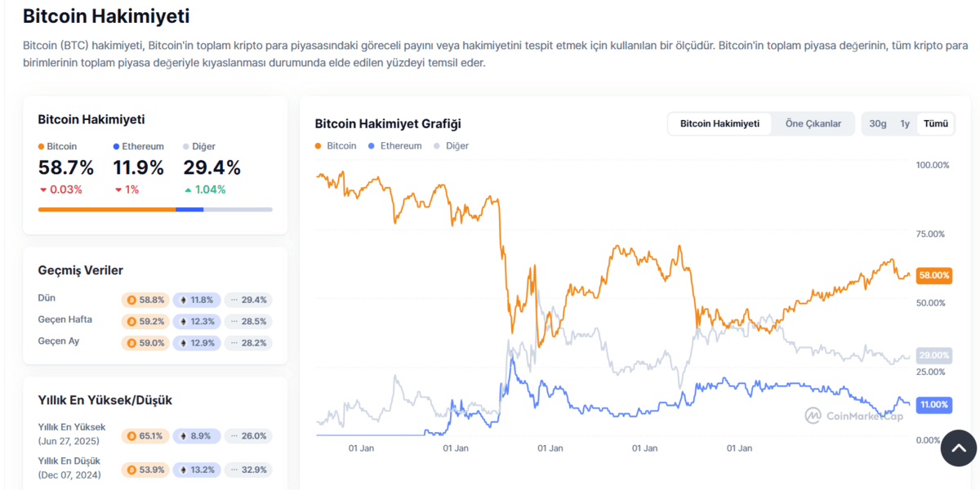The height and width of the screenshot is (490, 980).
Task: Select the Bitcoin icon beside Yıllık En Yüksek
Action: tap(131, 435)
